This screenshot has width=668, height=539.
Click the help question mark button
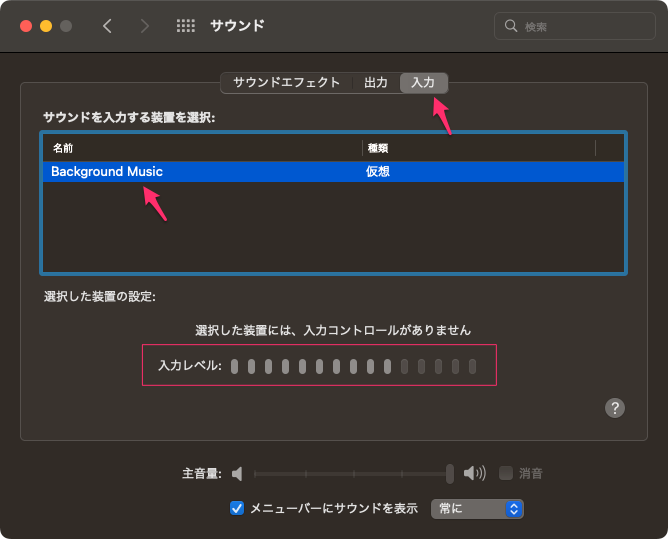pyautogui.click(x=615, y=407)
